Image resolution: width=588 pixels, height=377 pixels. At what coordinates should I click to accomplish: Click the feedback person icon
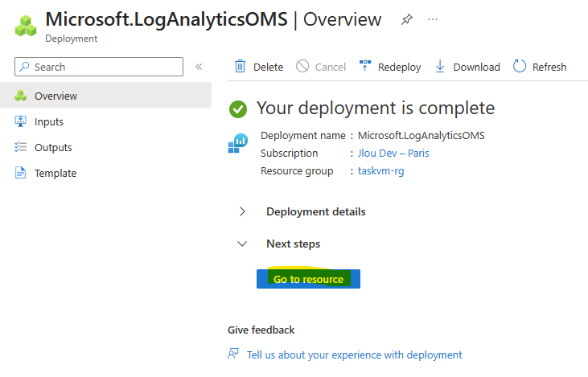click(233, 354)
